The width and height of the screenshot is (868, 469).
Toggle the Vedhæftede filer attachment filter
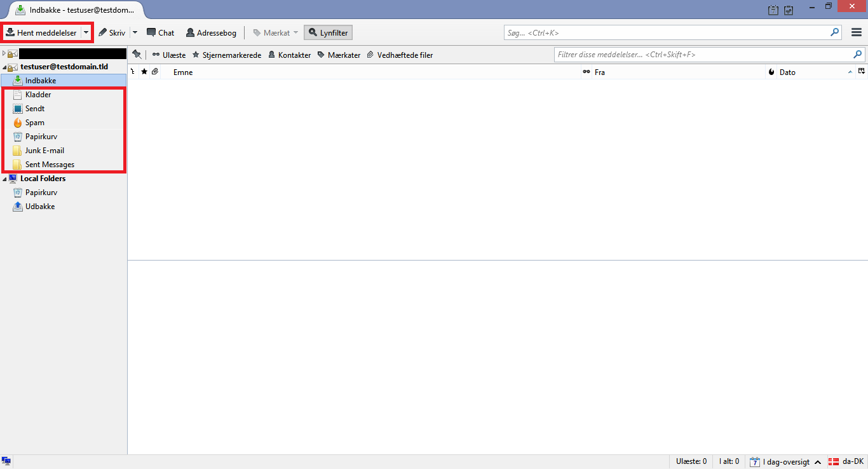[400, 55]
